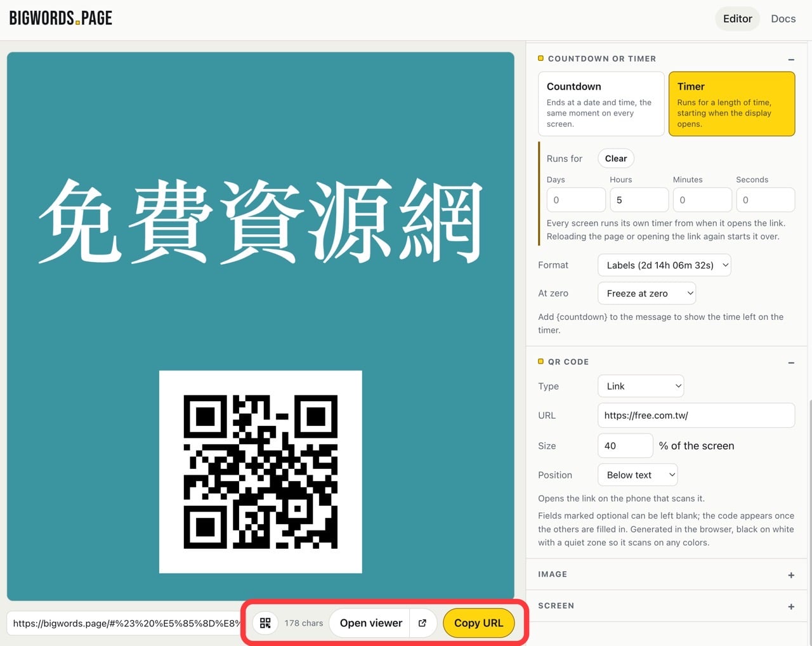
Task: Go to the Docs tab
Action: (783, 18)
